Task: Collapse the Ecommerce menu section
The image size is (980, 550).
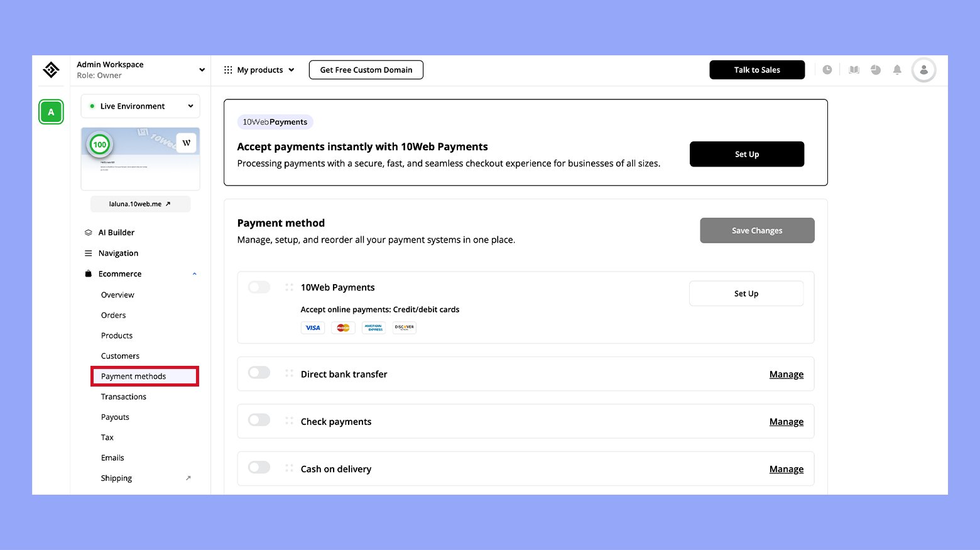Action: click(194, 274)
